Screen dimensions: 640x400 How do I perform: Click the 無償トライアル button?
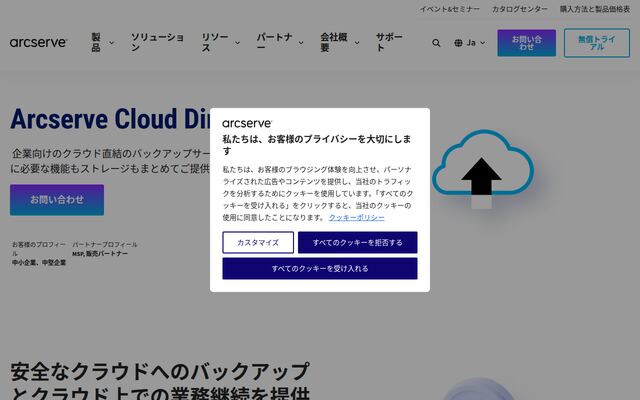click(x=597, y=43)
